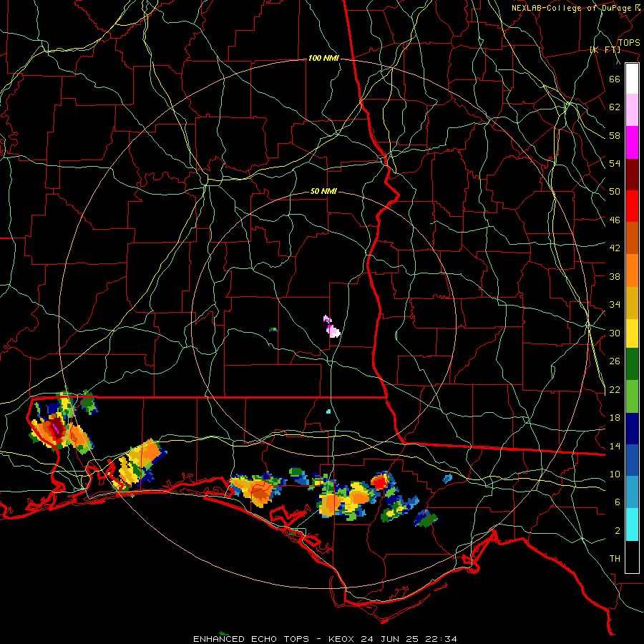Viewport: 644px width, 644px height.
Task: Click the 54 legend value
Action: point(615,163)
